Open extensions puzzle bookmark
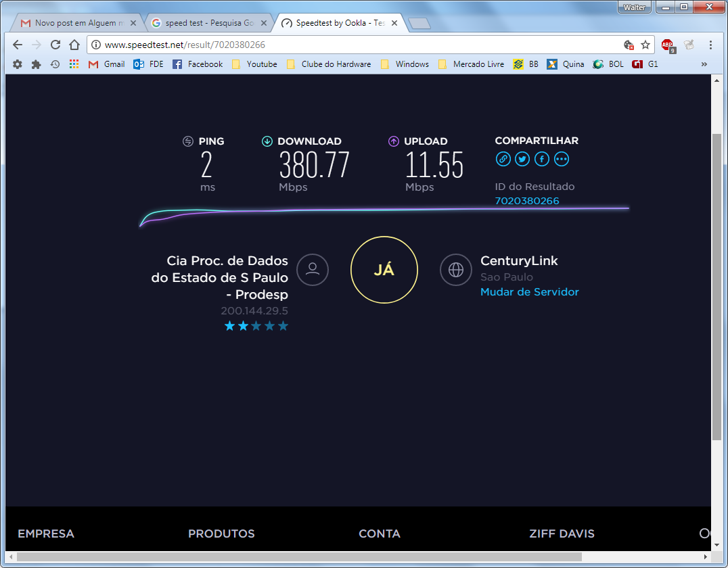The image size is (728, 568). tap(37, 64)
